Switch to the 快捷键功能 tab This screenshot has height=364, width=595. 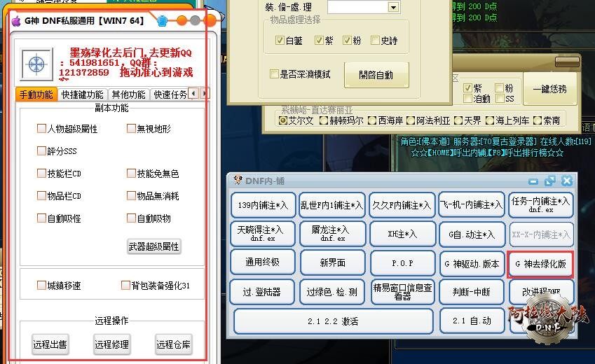tap(82, 94)
